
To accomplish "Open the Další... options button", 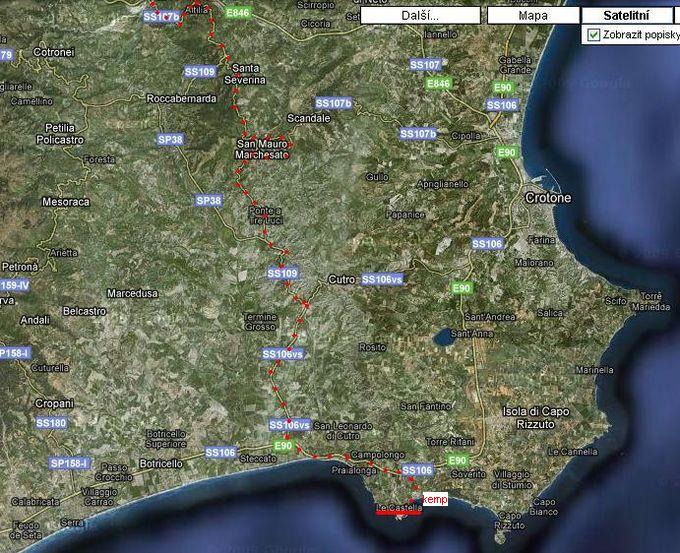I will [x=418, y=16].
